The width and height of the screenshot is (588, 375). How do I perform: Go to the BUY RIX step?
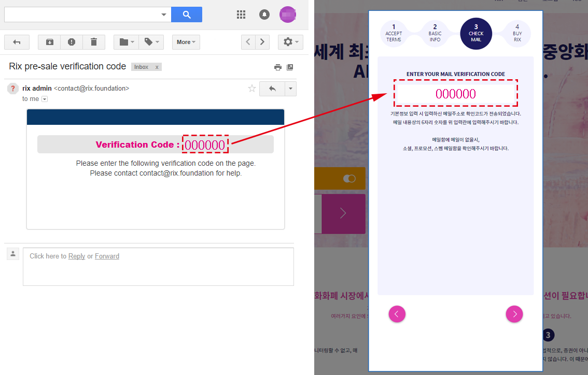click(516, 33)
